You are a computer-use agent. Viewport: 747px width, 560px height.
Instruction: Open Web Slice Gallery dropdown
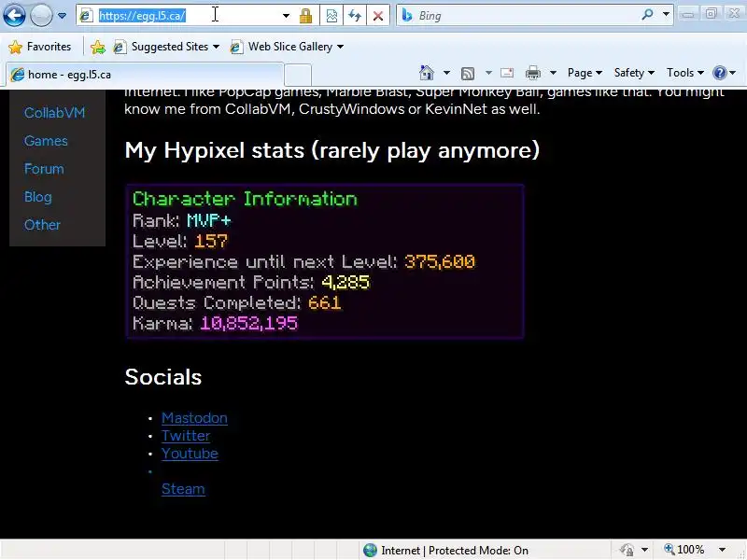(x=287, y=47)
